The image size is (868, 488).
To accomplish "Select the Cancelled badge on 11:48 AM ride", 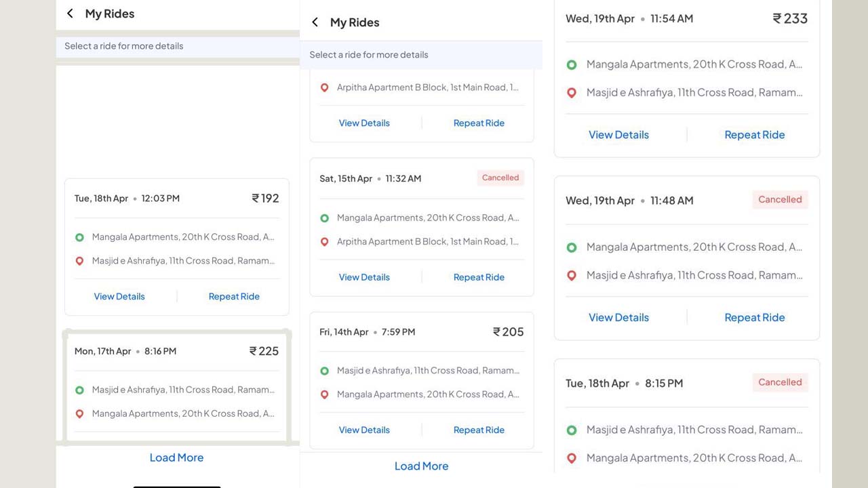I will pyautogui.click(x=780, y=199).
